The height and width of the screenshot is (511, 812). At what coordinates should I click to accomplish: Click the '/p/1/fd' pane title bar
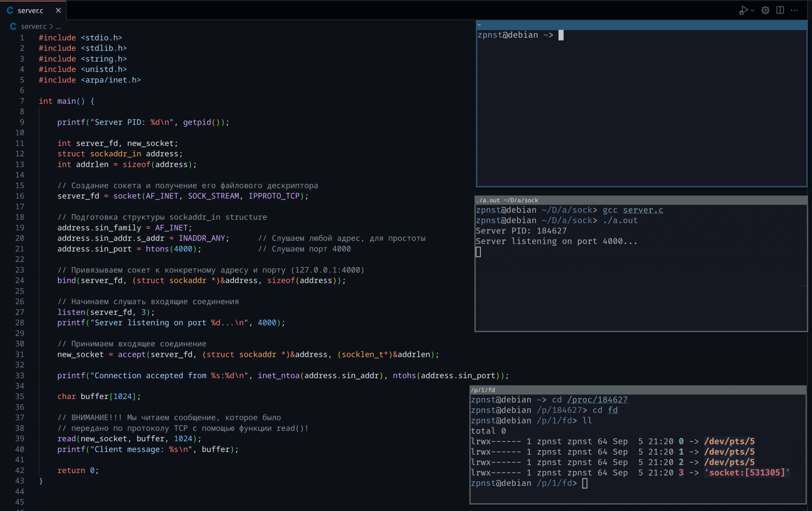point(484,390)
